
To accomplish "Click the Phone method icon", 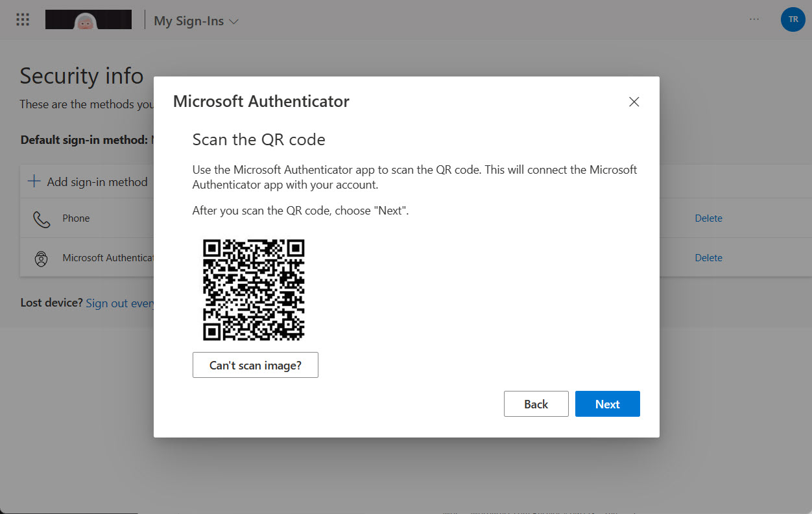I will pyautogui.click(x=42, y=219).
